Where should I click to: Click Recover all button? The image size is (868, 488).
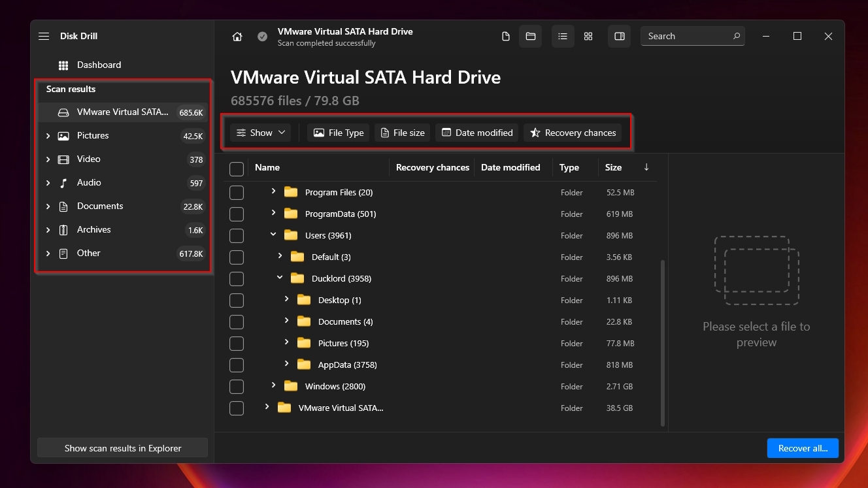point(803,448)
